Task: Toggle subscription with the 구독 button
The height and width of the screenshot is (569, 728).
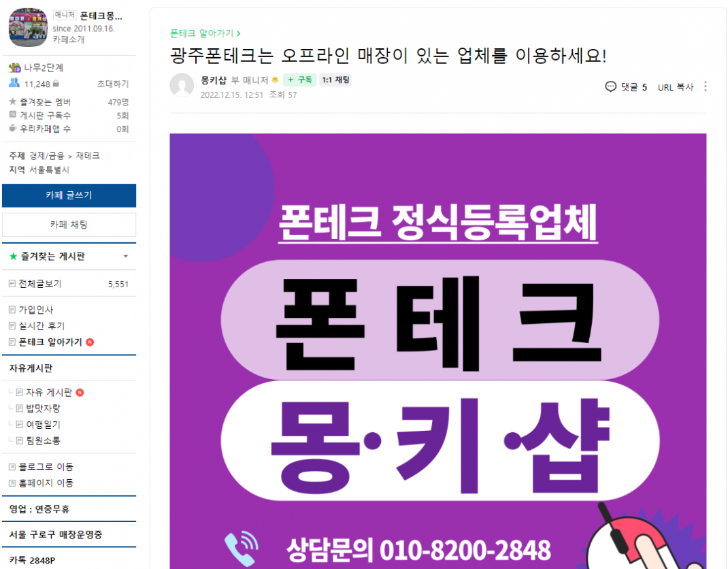Action: click(299, 80)
